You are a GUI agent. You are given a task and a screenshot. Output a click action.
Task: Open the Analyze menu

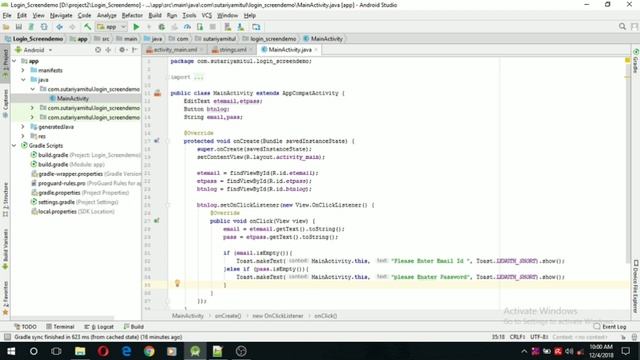click(x=107, y=16)
